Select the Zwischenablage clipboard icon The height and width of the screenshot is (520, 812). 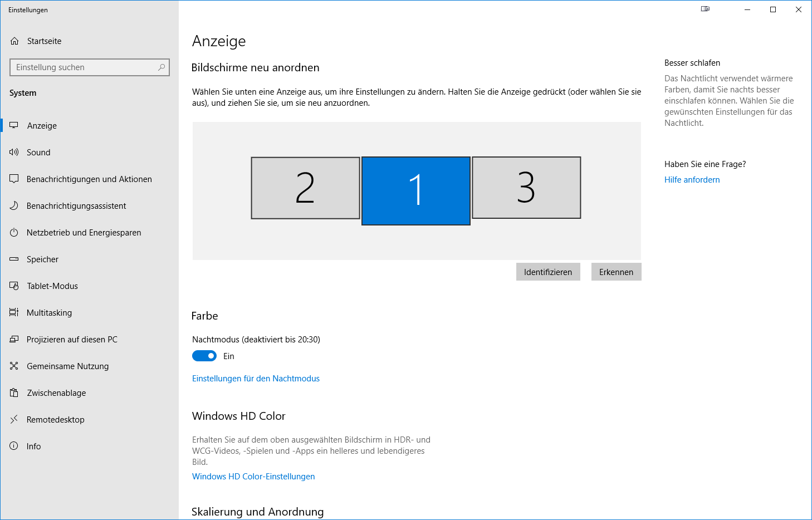point(14,393)
